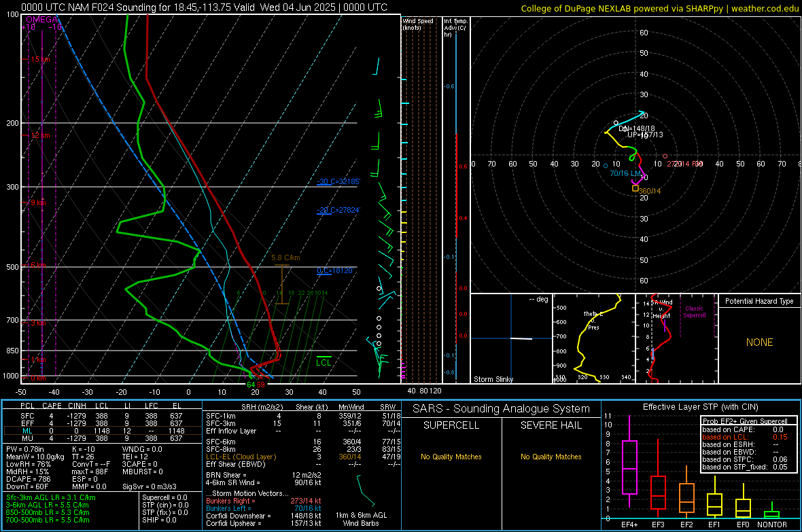Screen dimensions: 802x532
Task: Click the '-30 C=32185' level label
Action: [338, 181]
